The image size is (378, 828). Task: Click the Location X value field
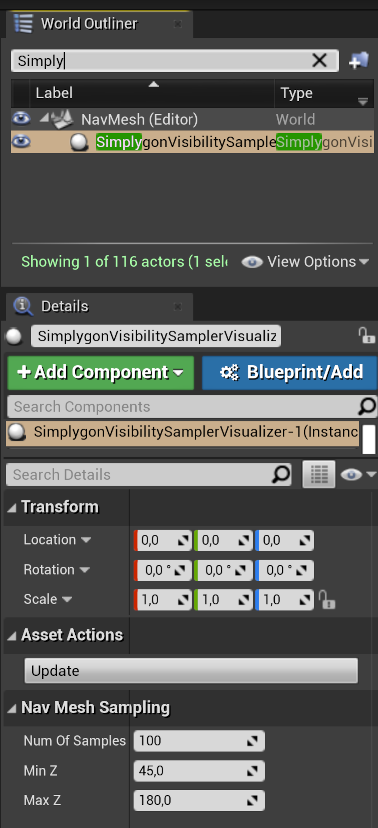(163, 540)
